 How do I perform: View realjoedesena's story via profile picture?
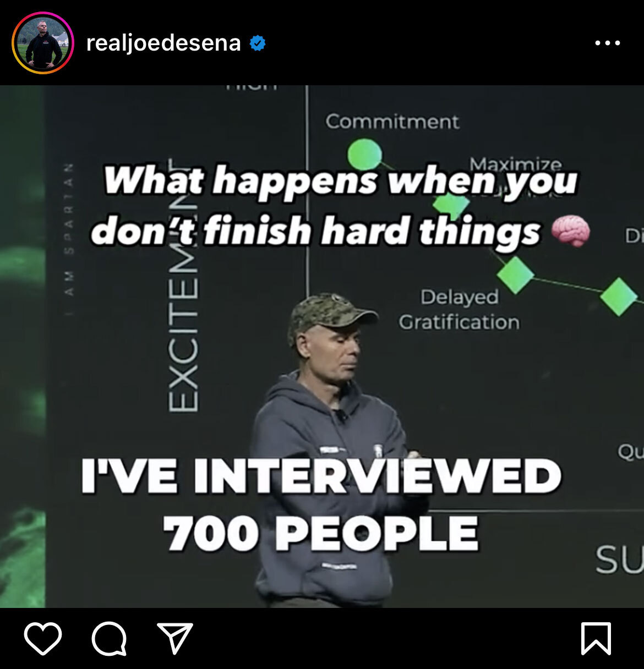[x=43, y=43]
